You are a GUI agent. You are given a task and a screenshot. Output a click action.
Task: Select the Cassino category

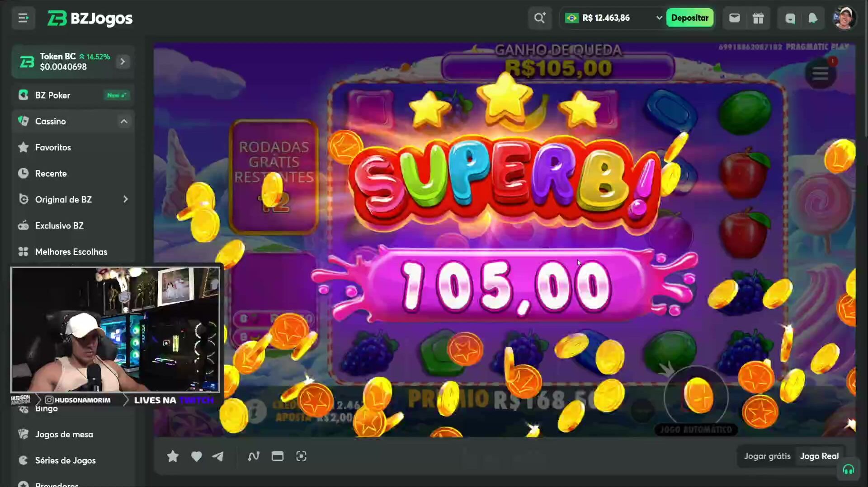click(x=73, y=121)
